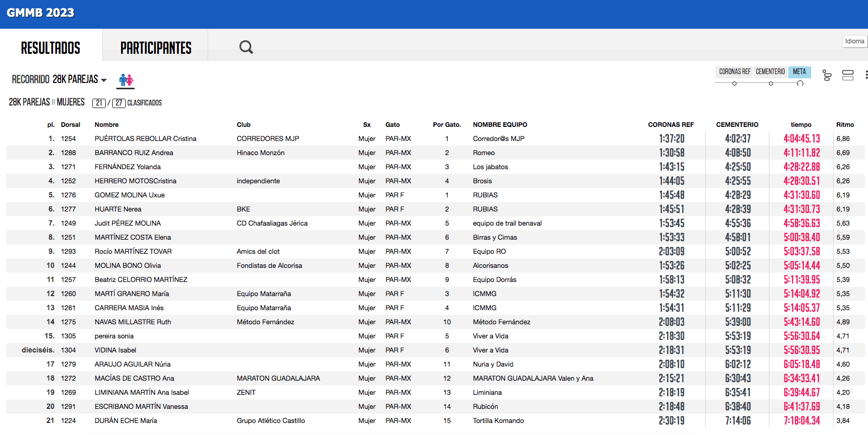Open the Idioma language selector
The width and height of the screenshot is (868, 435).
click(x=854, y=41)
